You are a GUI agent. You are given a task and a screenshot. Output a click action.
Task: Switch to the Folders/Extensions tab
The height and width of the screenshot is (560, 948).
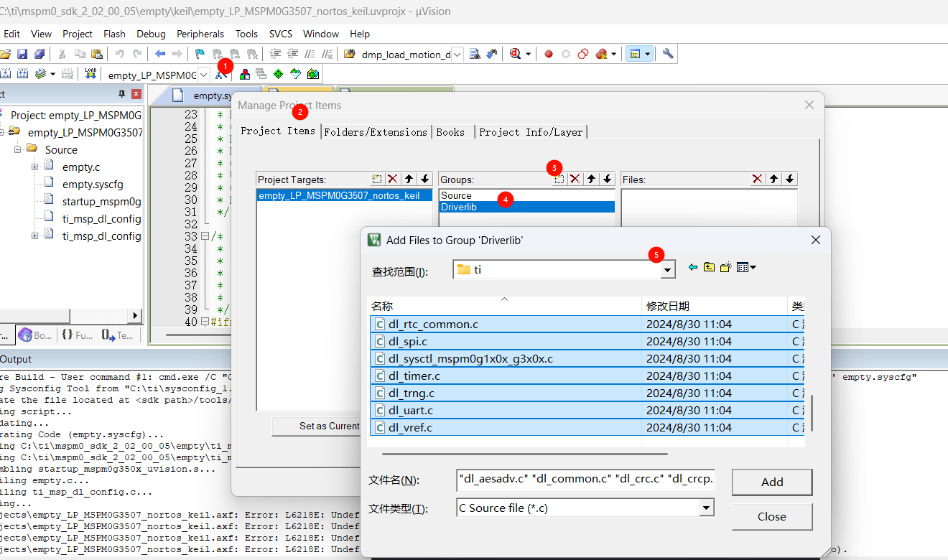(375, 132)
